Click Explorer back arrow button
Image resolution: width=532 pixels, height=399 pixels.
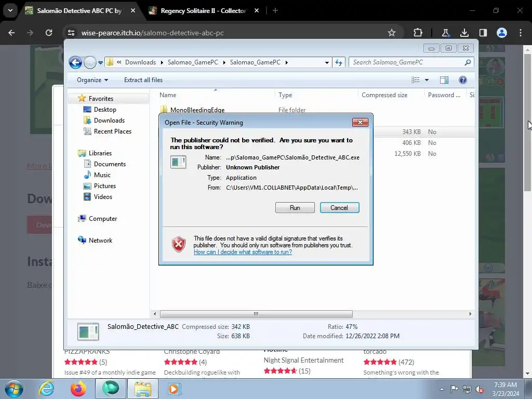75,62
